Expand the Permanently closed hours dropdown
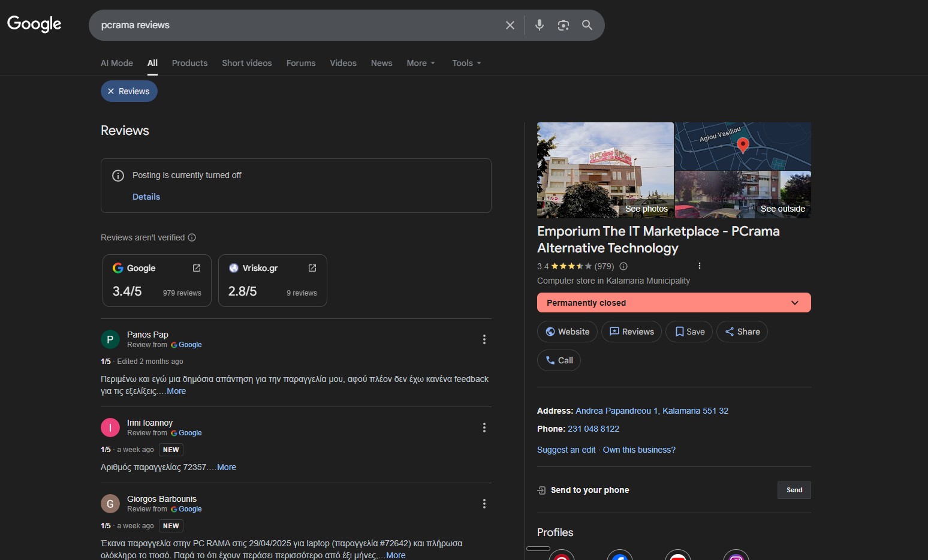The width and height of the screenshot is (928, 560). 794,303
